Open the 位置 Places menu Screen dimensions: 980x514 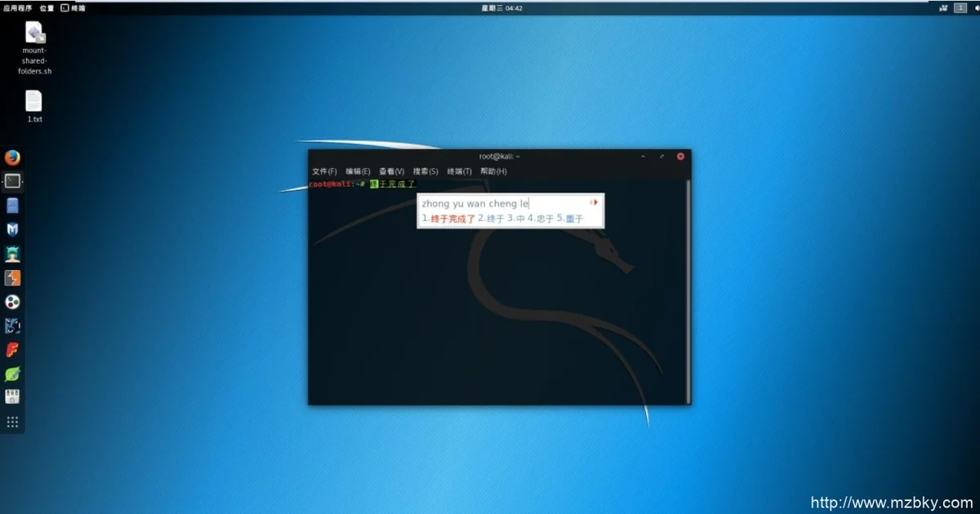click(x=47, y=8)
